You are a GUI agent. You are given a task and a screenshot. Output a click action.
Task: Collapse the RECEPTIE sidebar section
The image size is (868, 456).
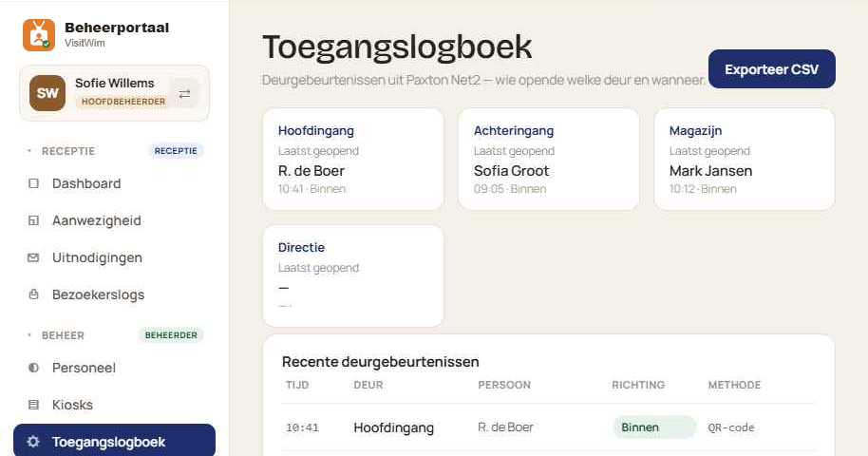point(29,151)
